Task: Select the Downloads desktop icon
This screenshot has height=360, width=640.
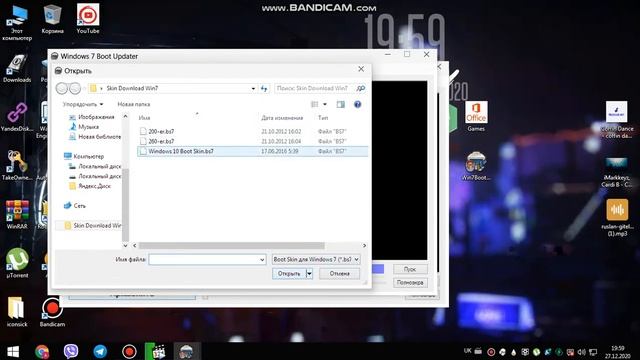Action: click(x=17, y=69)
